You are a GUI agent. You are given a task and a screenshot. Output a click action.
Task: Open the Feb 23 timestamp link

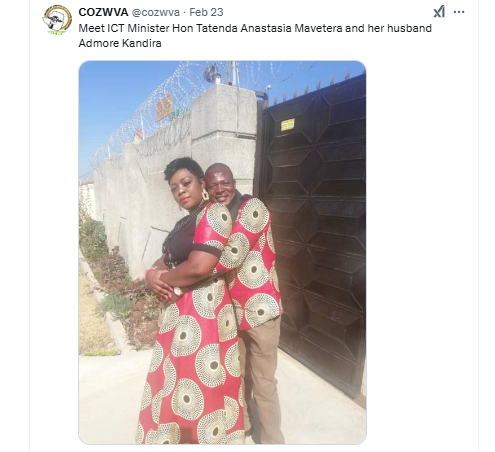coord(206,12)
